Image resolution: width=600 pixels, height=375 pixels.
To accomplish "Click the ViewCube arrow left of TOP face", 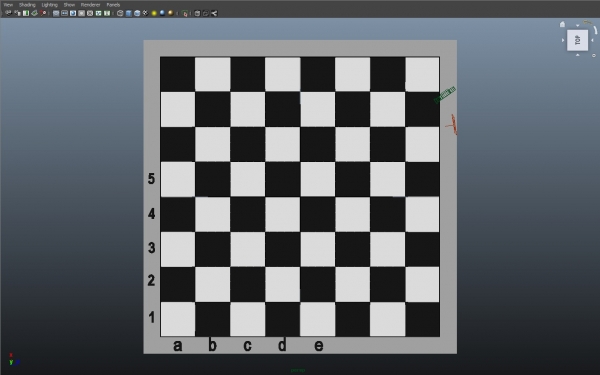I will point(563,40).
